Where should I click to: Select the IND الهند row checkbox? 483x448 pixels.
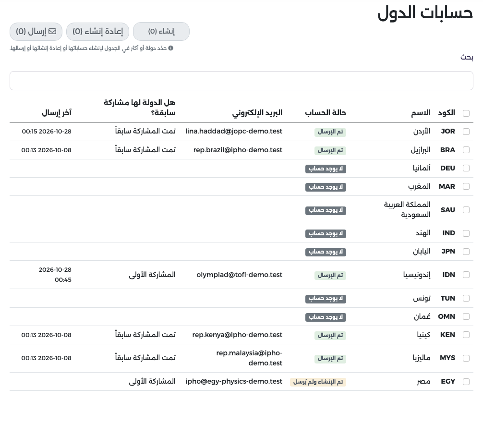pos(466,233)
